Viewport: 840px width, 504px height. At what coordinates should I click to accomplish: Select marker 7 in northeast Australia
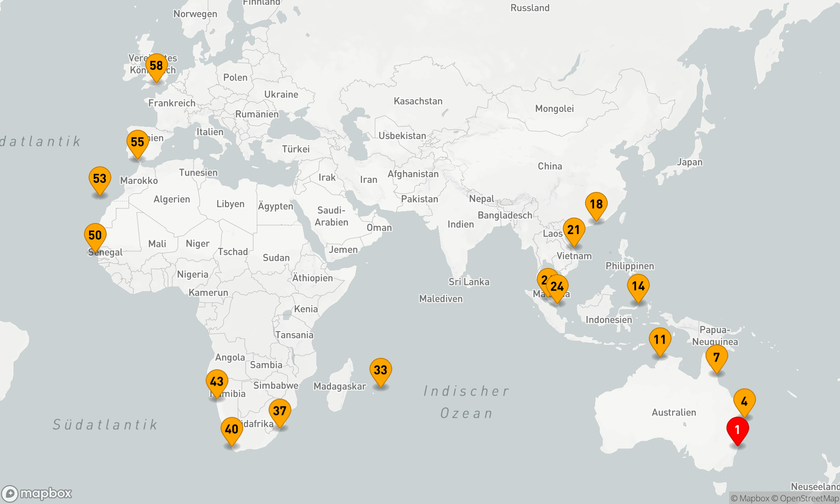pos(717,357)
